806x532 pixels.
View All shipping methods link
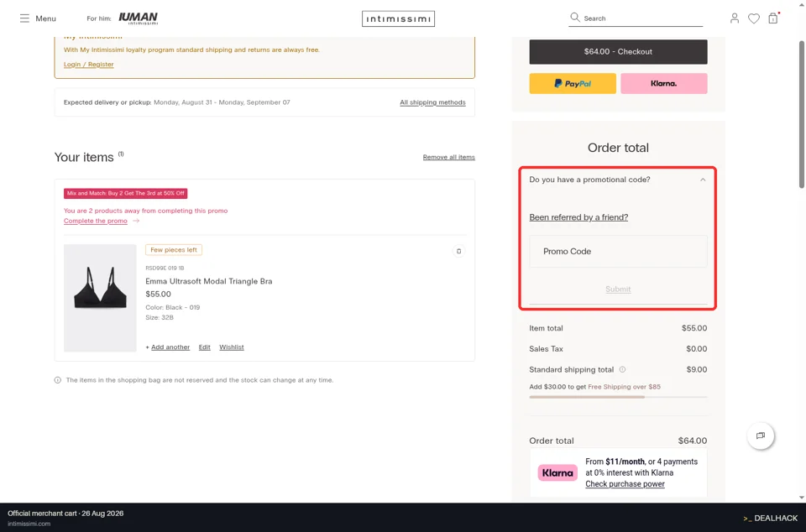tap(432, 102)
